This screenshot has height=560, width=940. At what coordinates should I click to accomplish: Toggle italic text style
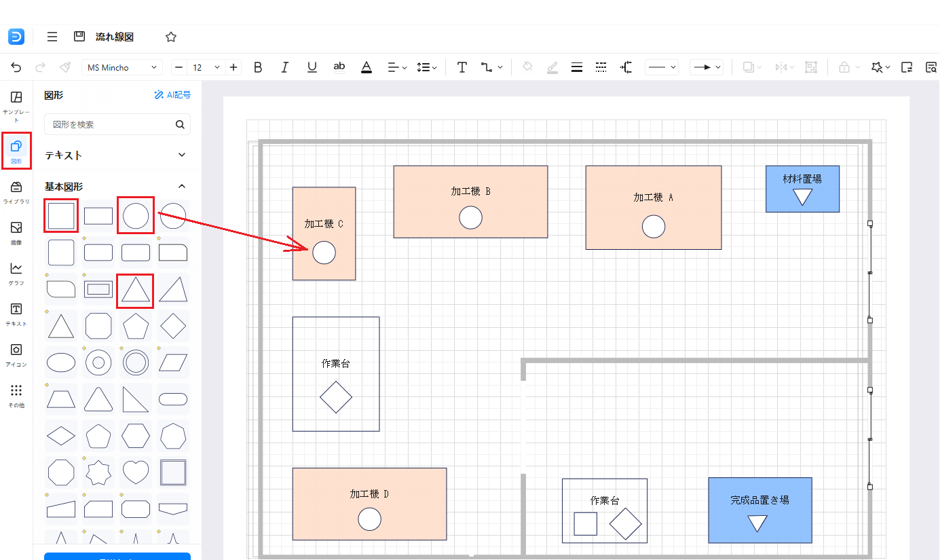285,67
